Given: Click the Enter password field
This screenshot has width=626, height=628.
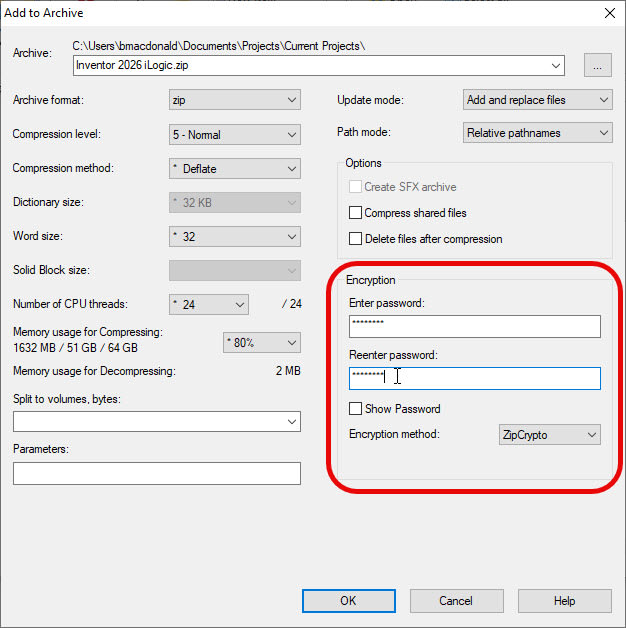Looking at the screenshot, I should tap(475, 326).
